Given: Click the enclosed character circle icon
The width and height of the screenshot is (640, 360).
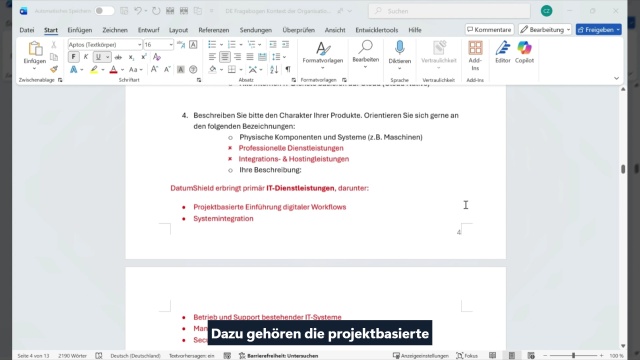Looking at the screenshot, I should [x=193, y=70].
